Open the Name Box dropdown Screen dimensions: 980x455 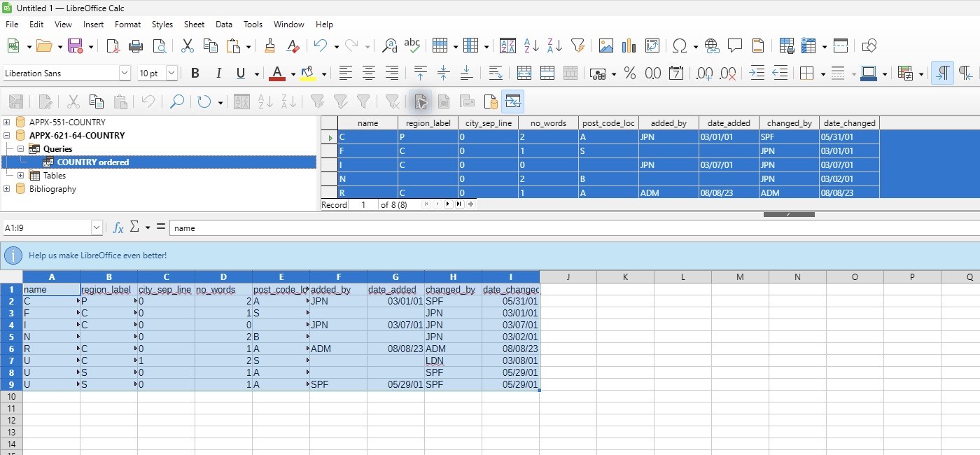click(97, 227)
